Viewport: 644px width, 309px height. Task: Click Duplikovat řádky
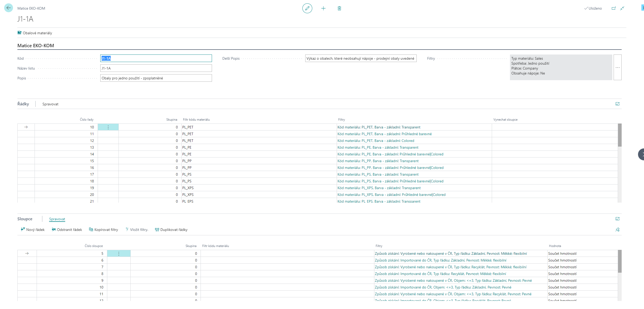[x=171, y=230]
